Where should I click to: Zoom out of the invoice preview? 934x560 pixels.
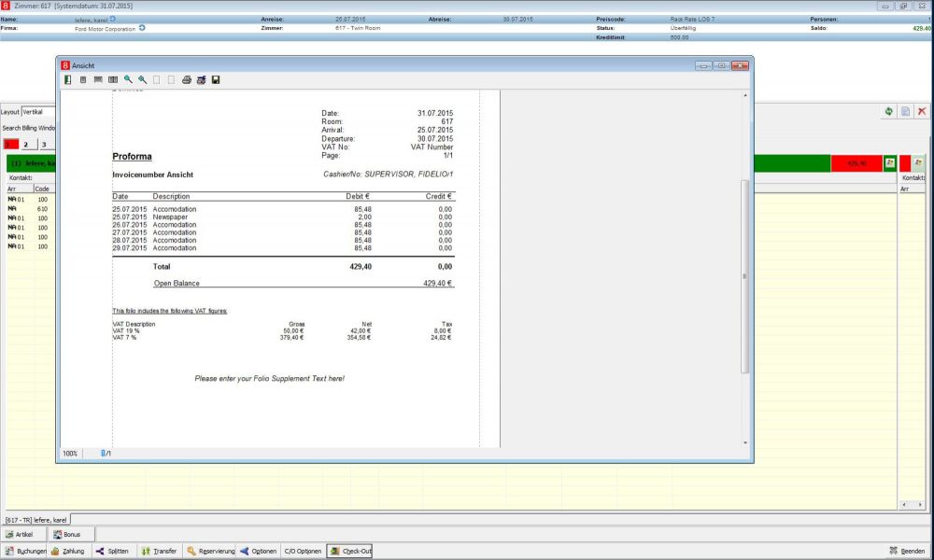click(x=142, y=79)
